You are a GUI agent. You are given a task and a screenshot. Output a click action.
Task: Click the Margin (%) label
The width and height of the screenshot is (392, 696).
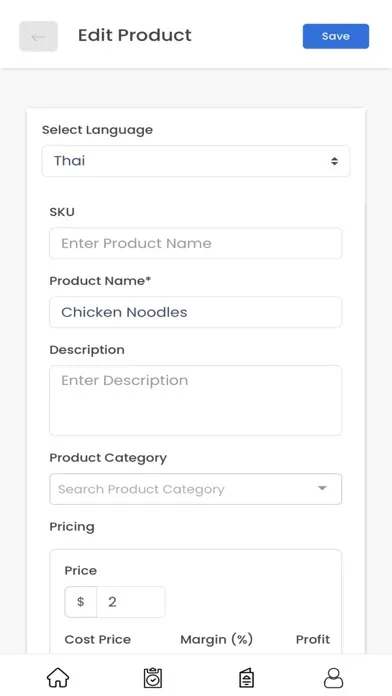pyautogui.click(x=217, y=640)
